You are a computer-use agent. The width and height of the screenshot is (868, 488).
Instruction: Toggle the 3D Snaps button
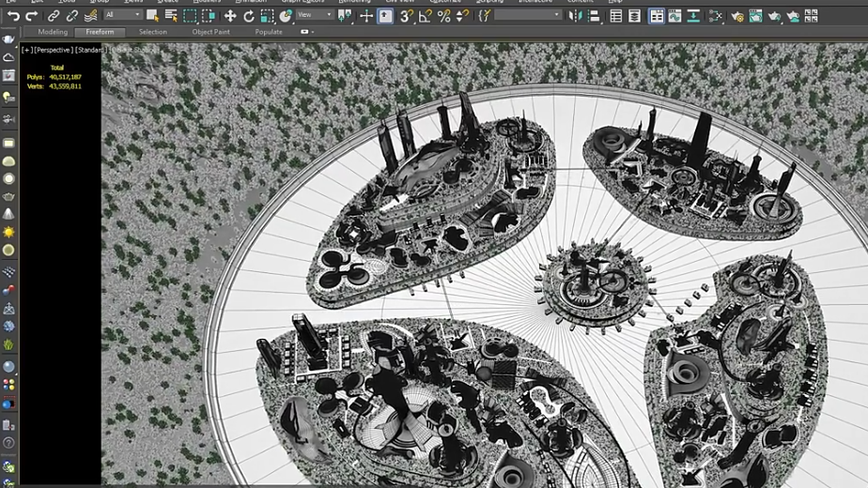pos(406,16)
